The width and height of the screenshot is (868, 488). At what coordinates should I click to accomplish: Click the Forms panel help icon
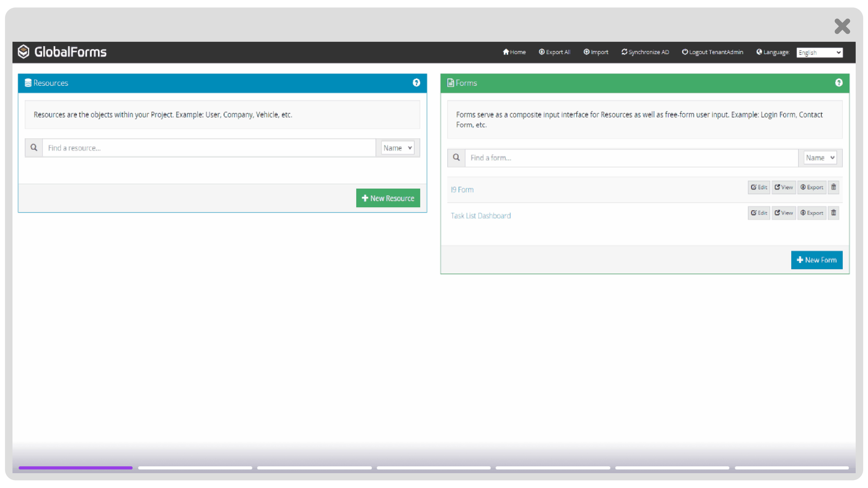[839, 83]
